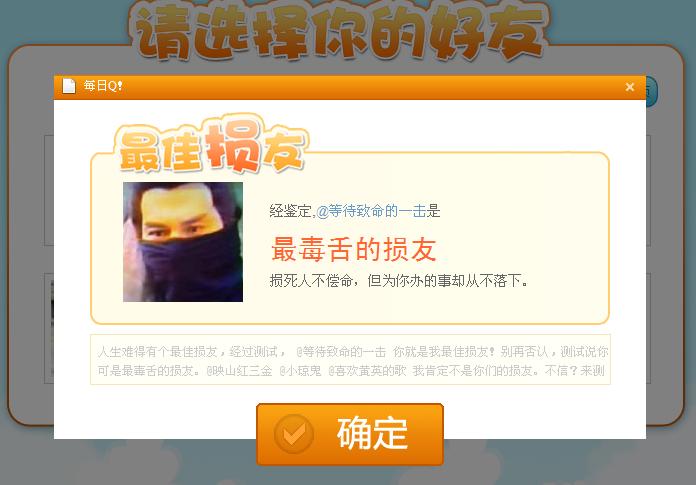Click the orange dialog title bar
Image resolution: width=696 pixels, height=485 pixels.
pyautogui.click(x=350, y=87)
